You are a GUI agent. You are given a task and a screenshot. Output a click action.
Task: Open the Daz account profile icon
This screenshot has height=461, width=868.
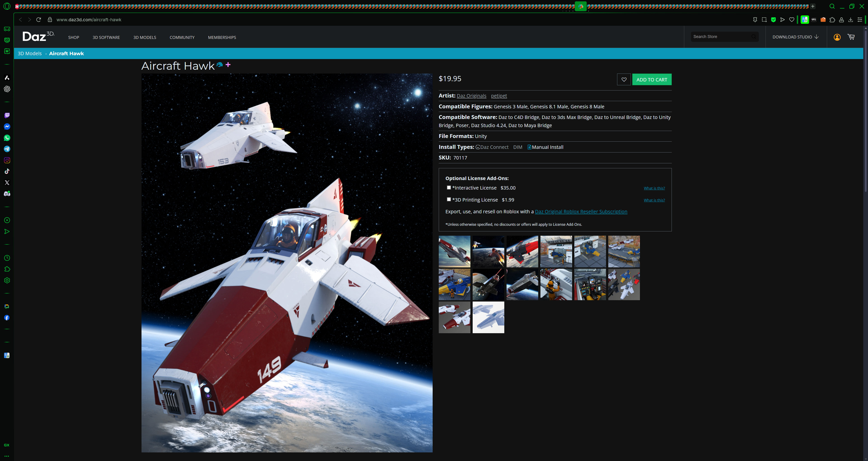837,37
